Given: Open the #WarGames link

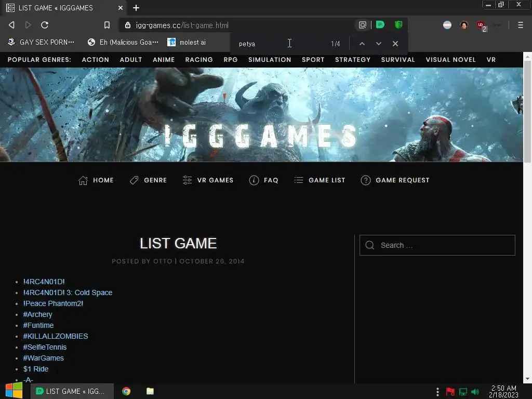Looking at the screenshot, I should (x=43, y=358).
